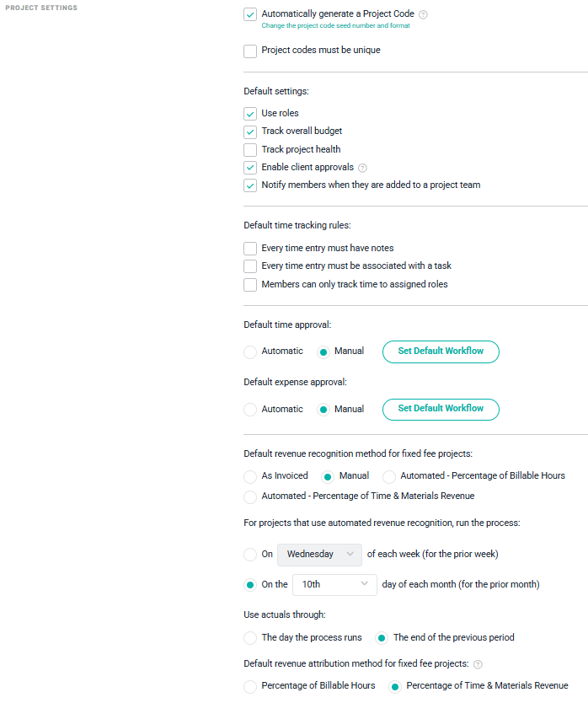
Task: Toggle the Track project health checkbox
Action: (x=250, y=149)
